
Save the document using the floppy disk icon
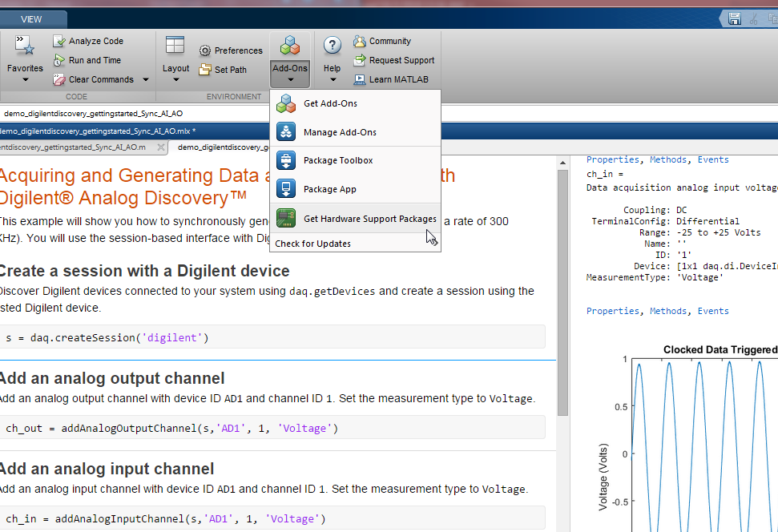[x=734, y=18]
